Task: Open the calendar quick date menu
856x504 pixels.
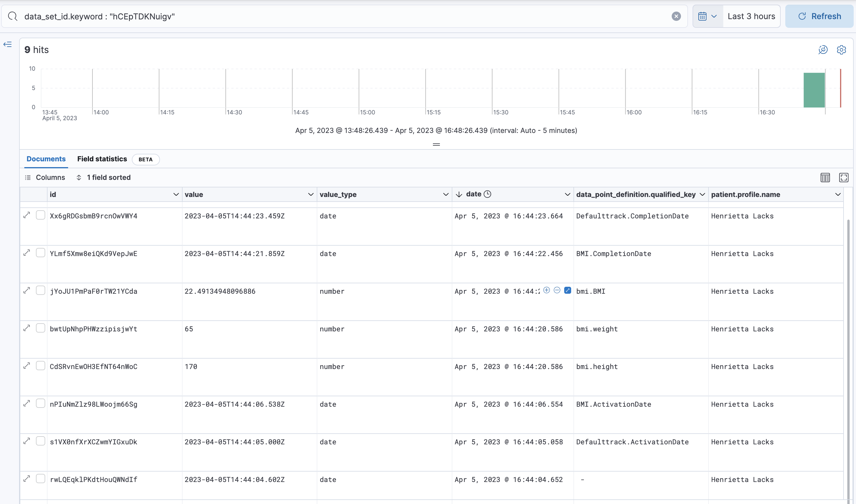Action: [x=708, y=16]
